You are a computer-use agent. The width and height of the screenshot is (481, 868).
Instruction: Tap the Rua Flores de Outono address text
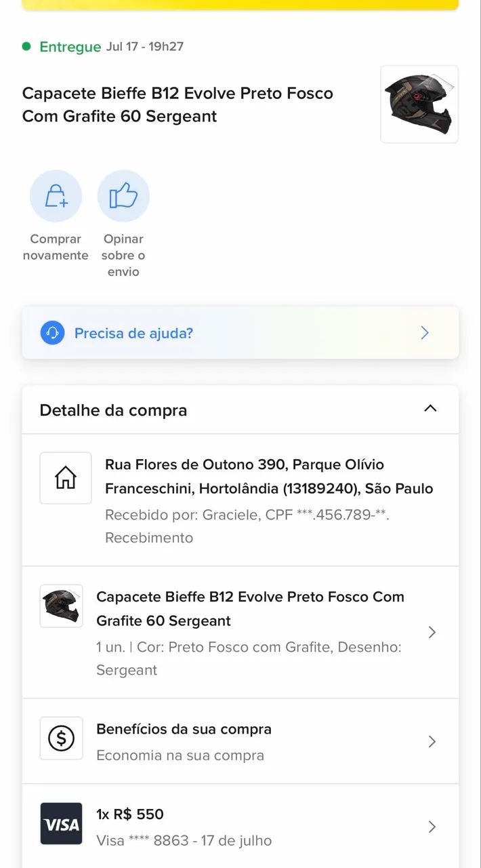[269, 476]
